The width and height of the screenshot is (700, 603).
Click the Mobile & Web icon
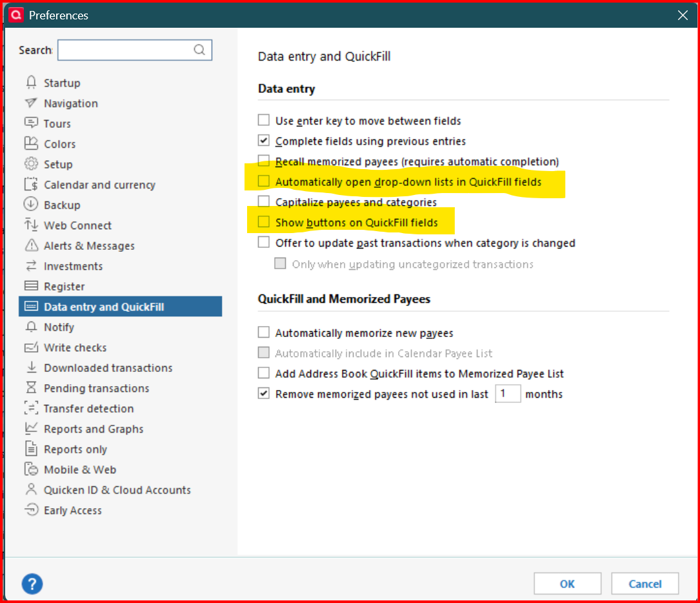click(31, 469)
